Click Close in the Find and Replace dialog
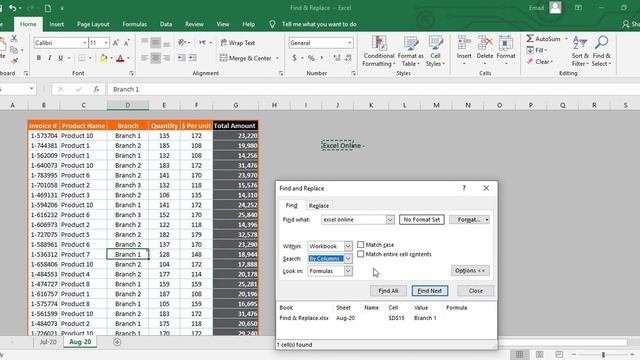The image size is (640, 360). coord(476,291)
